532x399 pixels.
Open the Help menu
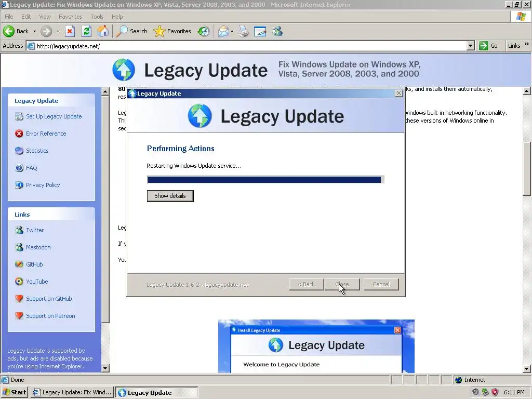coord(117,17)
